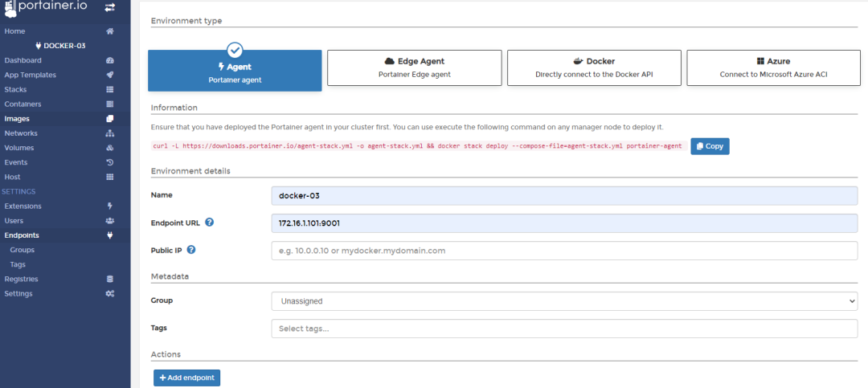Click the Copy command button
The width and height of the screenshot is (868, 388).
pyautogui.click(x=710, y=146)
